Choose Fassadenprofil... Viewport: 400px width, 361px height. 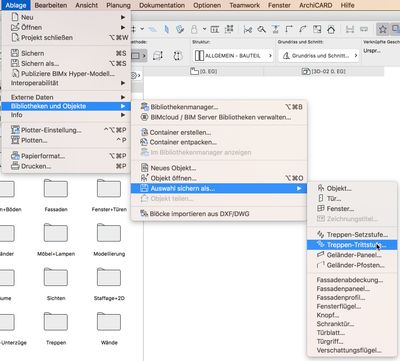(352, 297)
